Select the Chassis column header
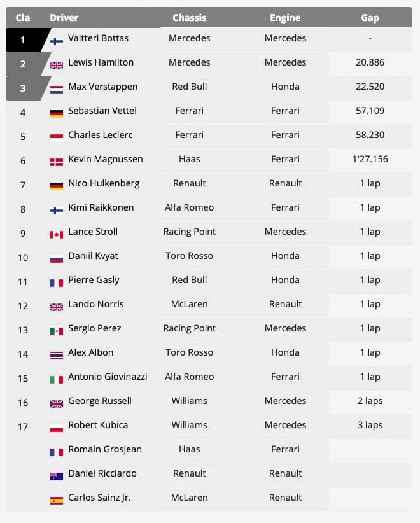420x523 pixels. click(x=190, y=18)
